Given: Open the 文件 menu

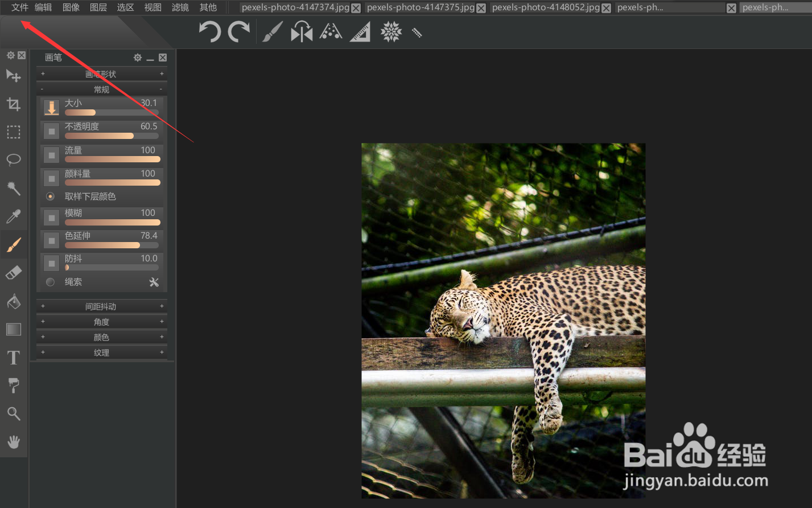Looking at the screenshot, I should pos(20,7).
